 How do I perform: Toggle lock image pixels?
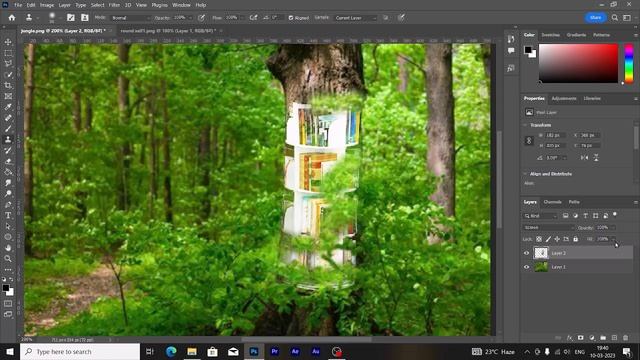[x=548, y=239]
